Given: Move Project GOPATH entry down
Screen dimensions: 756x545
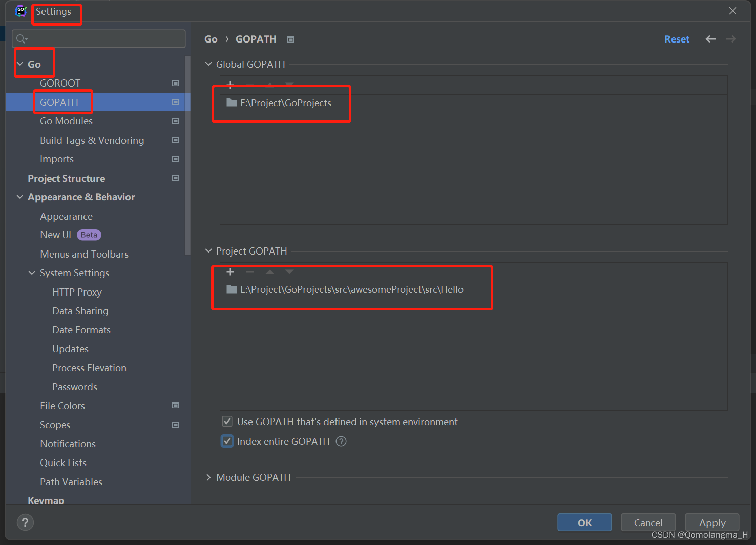Looking at the screenshot, I should point(289,272).
